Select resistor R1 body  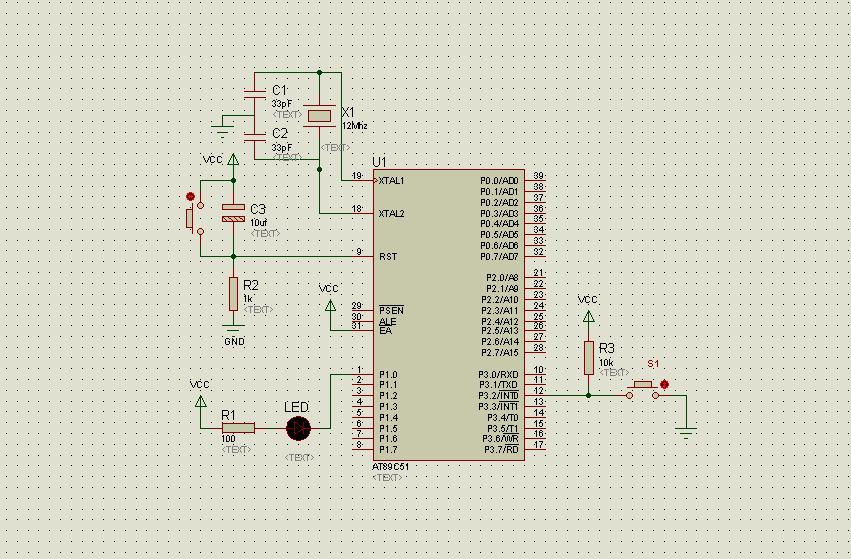pyautogui.click(x=238, y=428)
